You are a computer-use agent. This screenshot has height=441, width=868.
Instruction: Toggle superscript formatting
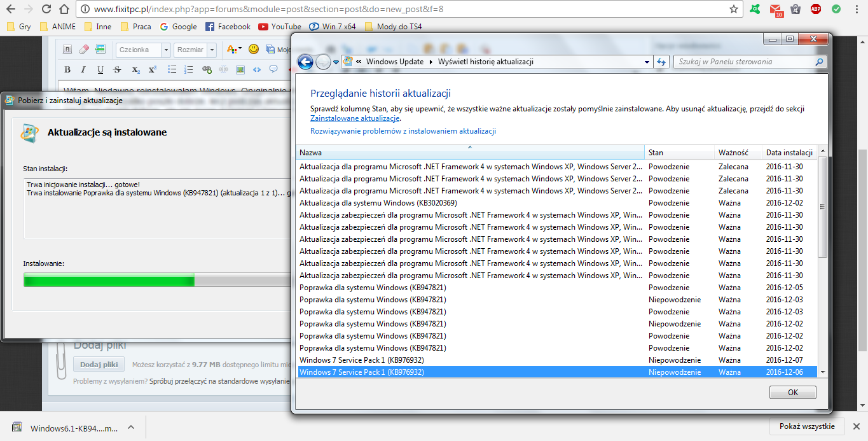click(x=153, y=69)
